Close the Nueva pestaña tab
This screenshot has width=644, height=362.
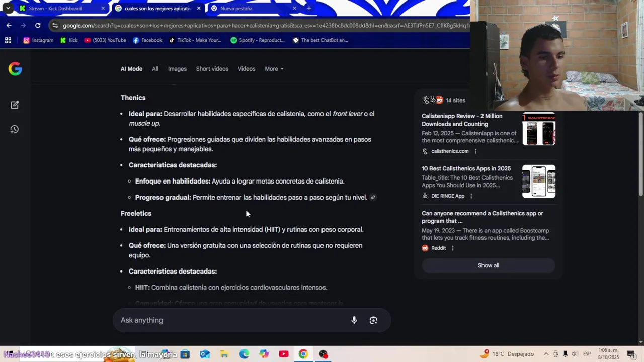(x=295, y=8)
